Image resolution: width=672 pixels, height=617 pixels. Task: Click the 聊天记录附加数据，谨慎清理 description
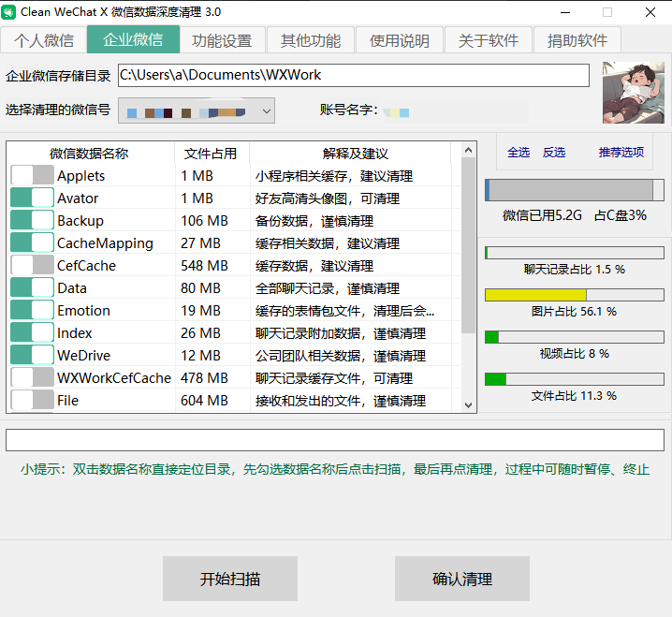tap(341, 333)
